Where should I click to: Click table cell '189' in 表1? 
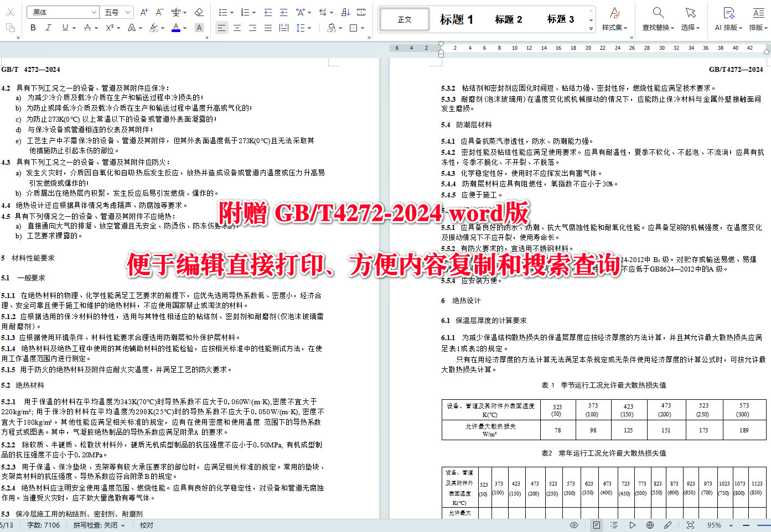pyautogui.click(x=743, y=430)
